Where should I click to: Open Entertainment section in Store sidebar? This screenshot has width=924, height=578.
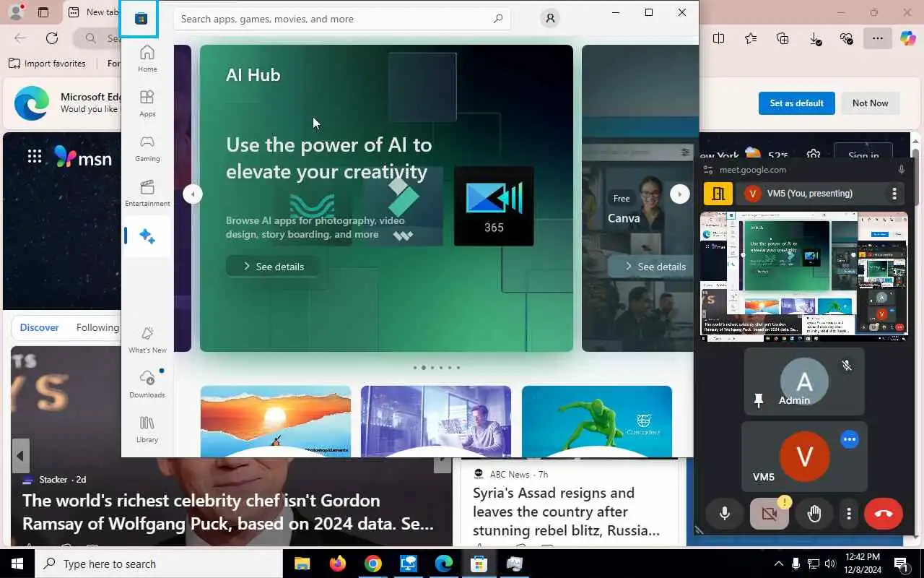[x=147, y=193]
